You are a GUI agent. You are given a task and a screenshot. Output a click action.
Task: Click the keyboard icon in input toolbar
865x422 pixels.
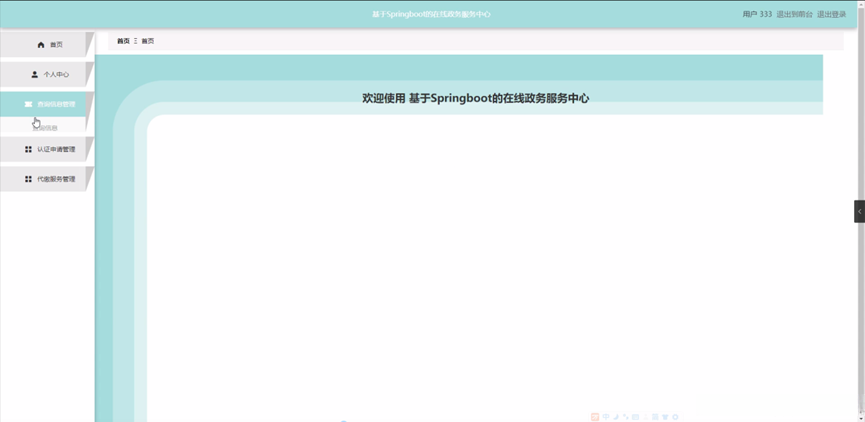pos(636,417)
